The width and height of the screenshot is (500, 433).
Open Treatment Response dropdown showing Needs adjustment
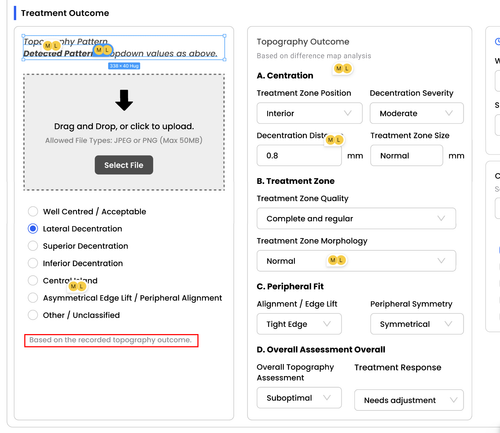(x=409, y=400)
